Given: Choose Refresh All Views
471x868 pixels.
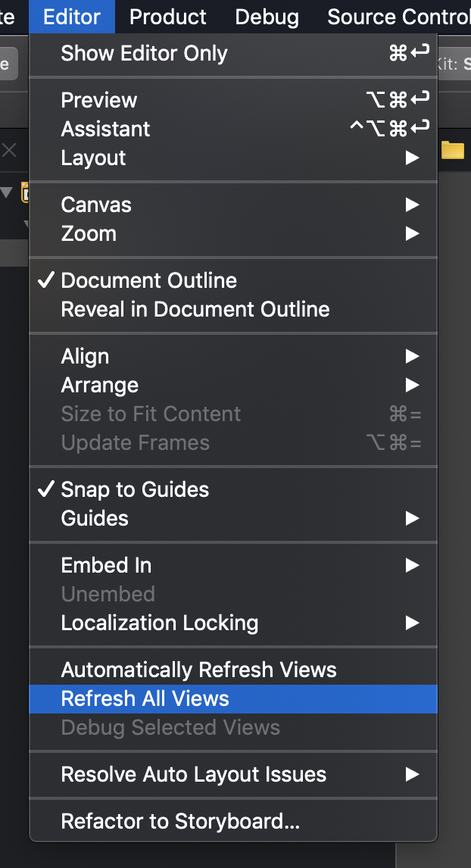Looking at the screenshot, I should point(233,698).
